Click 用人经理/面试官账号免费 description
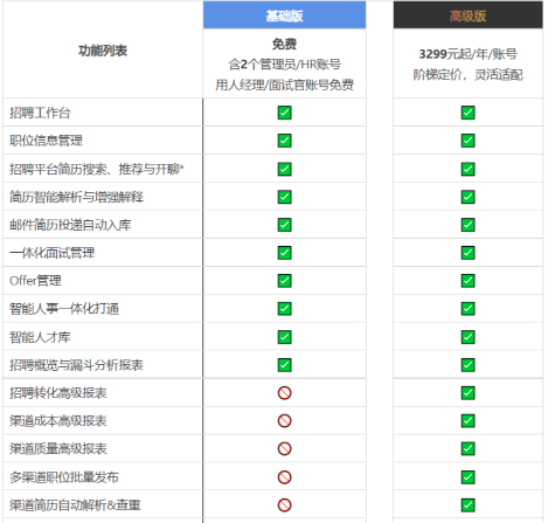546x523 pixels. [x=284, y=85]
